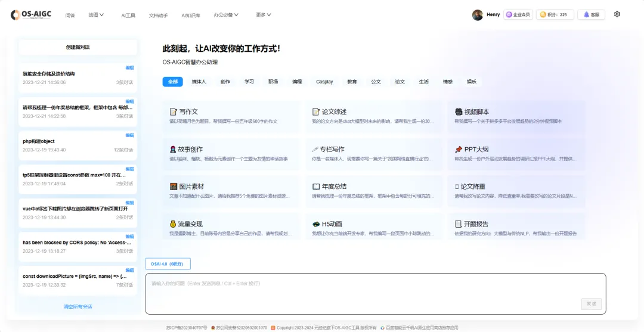Open the tp5框架控制器 conversation
The image size is (644, 332).
point(78,179)
